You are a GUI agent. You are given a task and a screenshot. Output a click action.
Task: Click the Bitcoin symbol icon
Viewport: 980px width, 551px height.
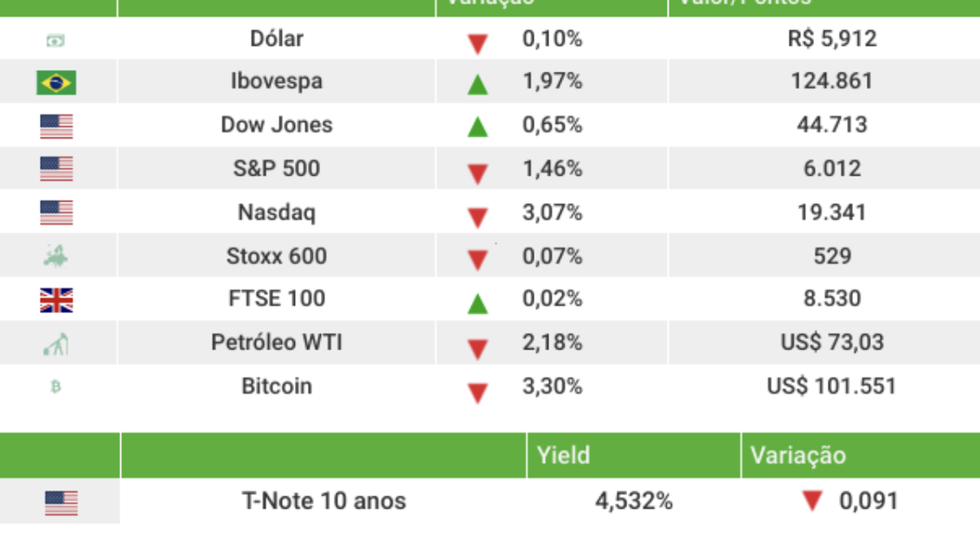pos(55,386)
